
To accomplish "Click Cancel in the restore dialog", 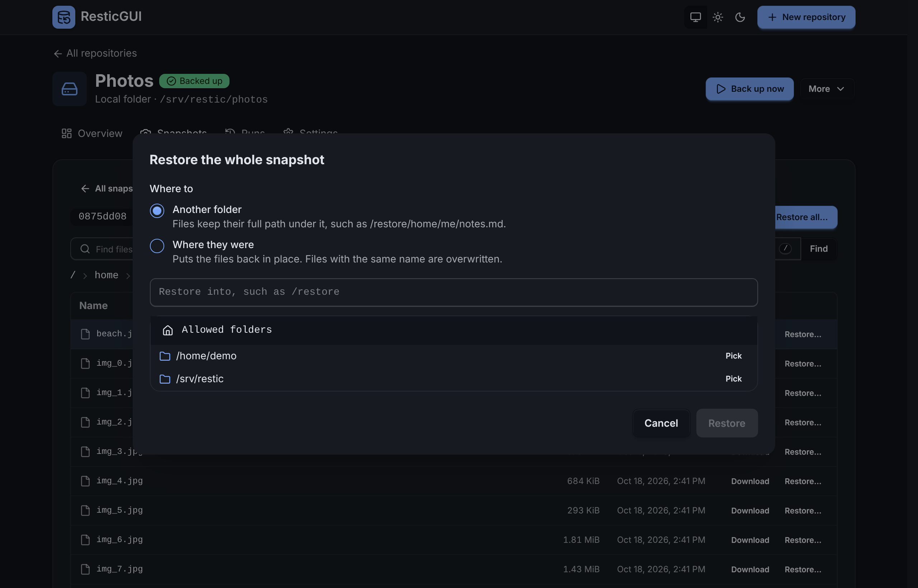I will tap(661, 423).
